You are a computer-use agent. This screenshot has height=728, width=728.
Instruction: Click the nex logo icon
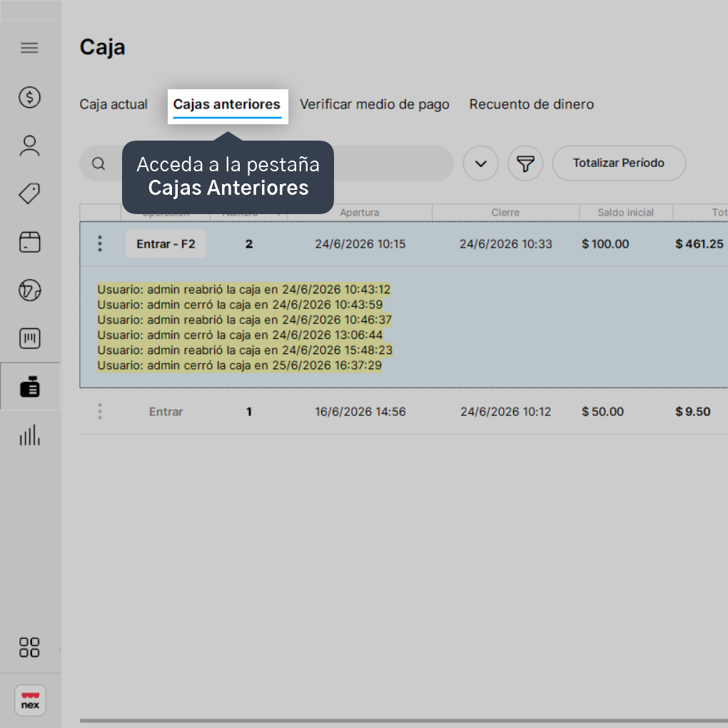pos(30,700)
